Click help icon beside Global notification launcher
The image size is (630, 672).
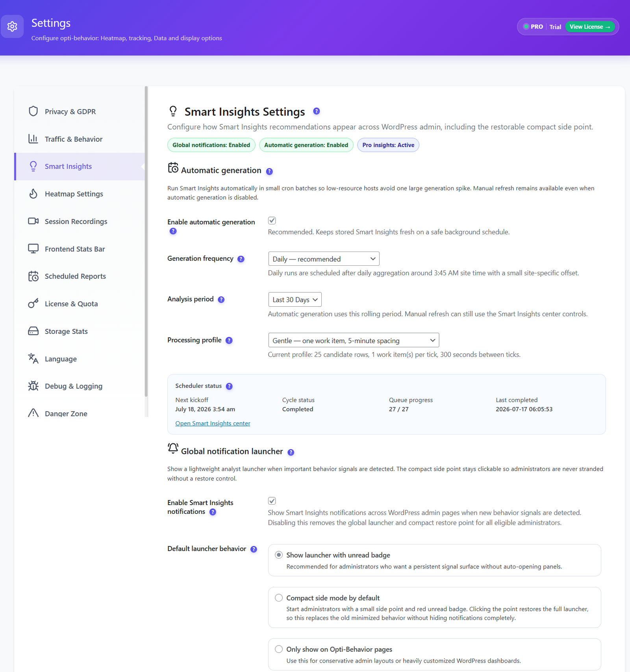(x=291, y=452)
